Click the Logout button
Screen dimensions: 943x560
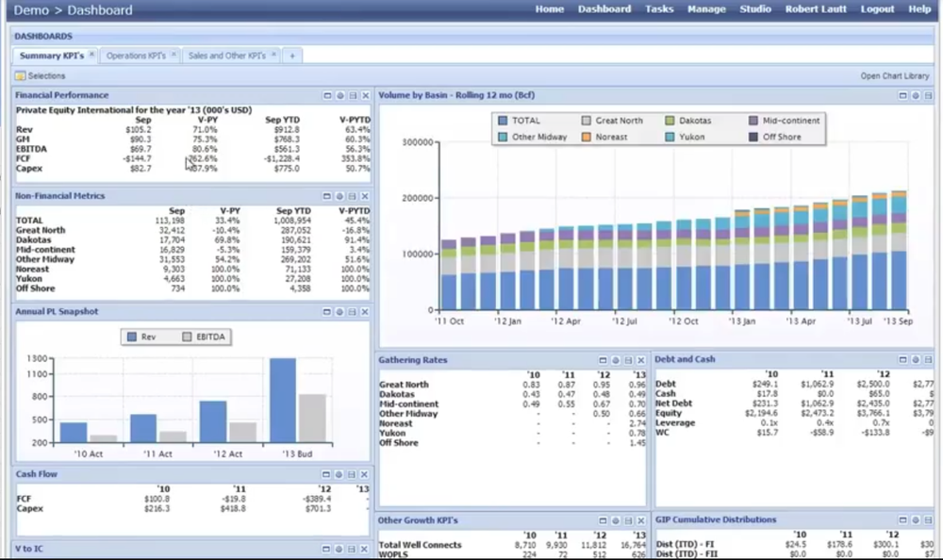(877, 9)
